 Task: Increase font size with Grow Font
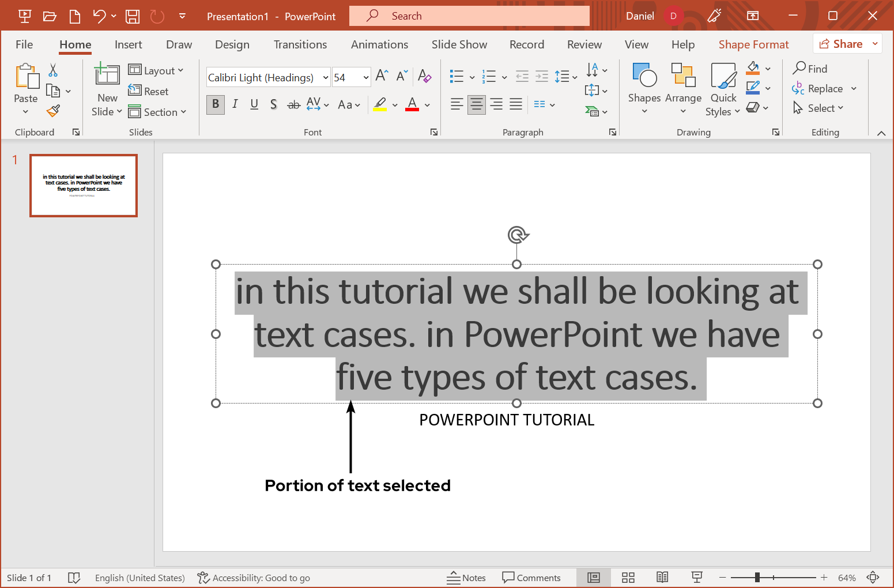pyautogui.click(x=380, y=75)
